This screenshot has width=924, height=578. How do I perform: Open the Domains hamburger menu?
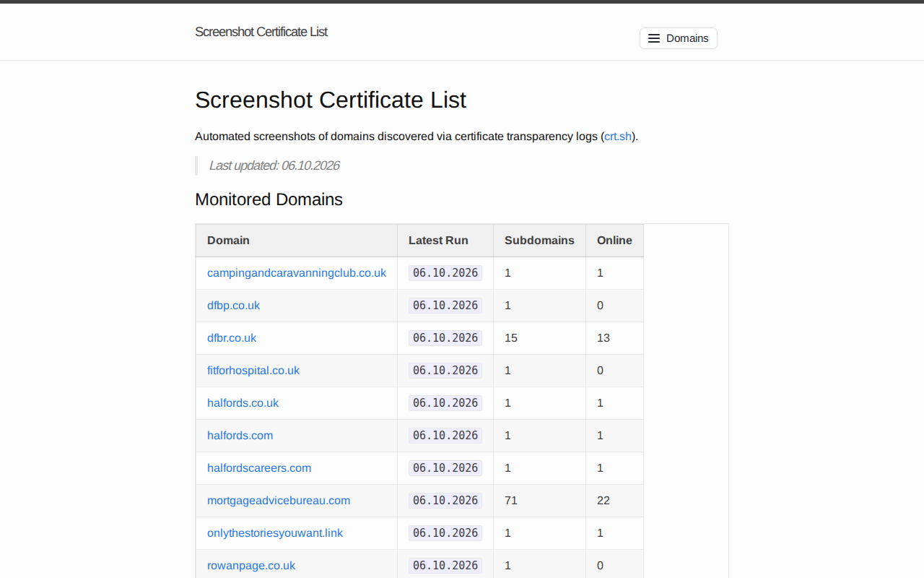(x=678, y=38)
